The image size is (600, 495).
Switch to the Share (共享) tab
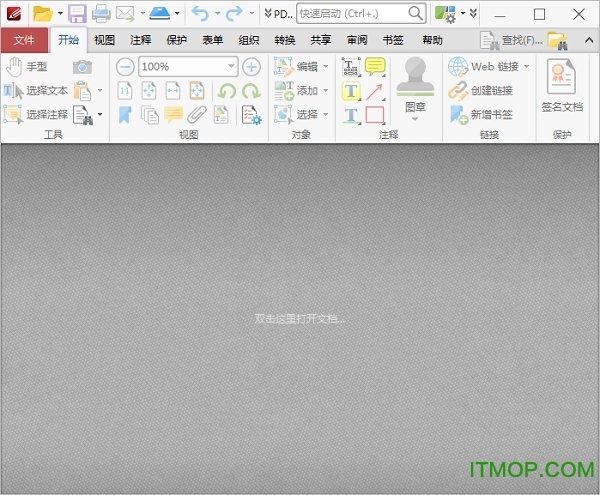321,40
